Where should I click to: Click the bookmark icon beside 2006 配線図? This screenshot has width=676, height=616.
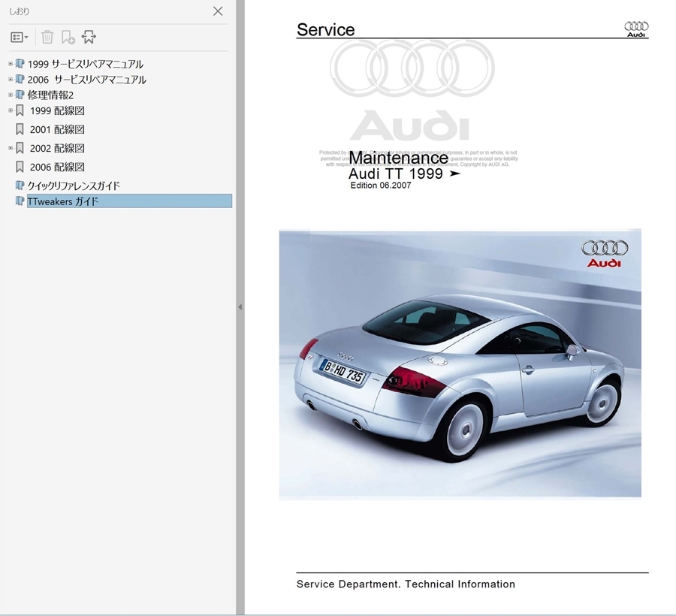click(x=20, y=167)
